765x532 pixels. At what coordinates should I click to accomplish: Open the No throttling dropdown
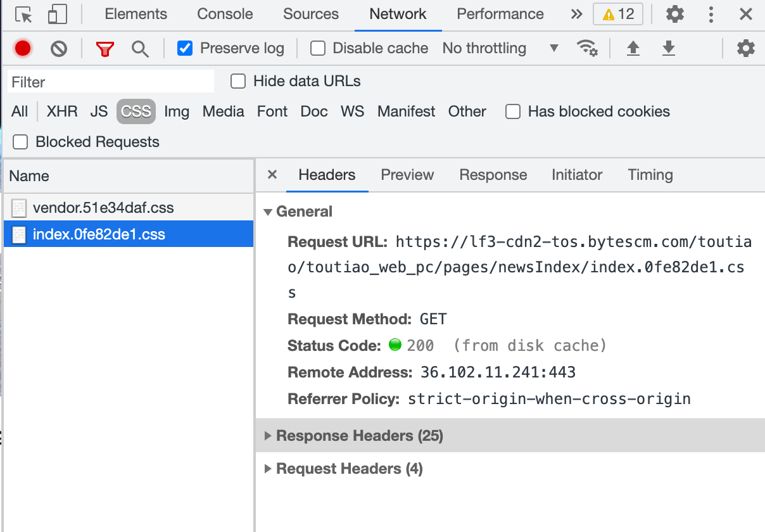coord(500,48)
